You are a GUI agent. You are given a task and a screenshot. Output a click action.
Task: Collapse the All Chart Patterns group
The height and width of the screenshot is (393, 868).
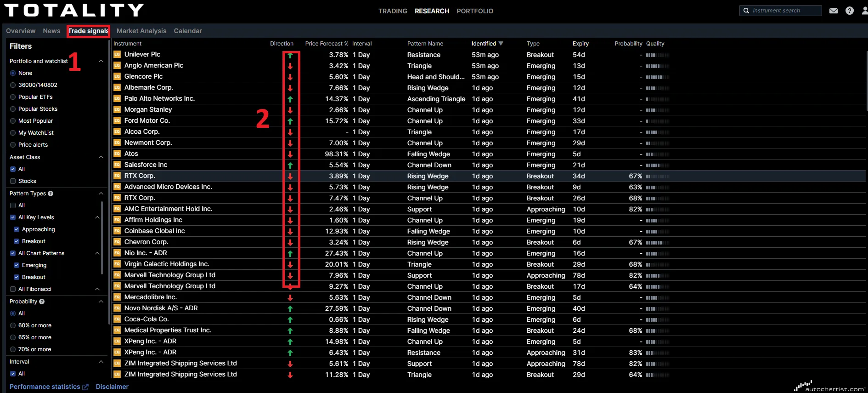pyautogui.click(x=97, y=253)
